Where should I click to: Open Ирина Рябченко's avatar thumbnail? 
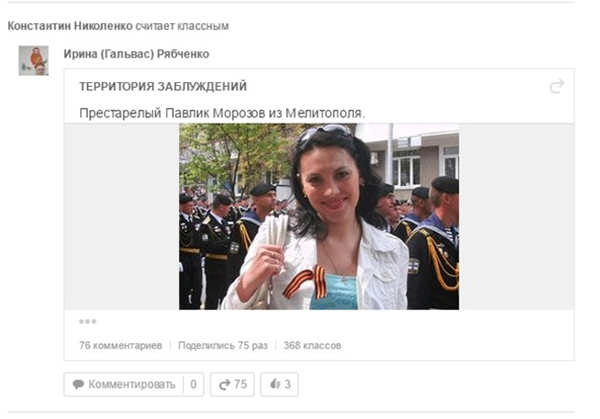coord(34,60)
